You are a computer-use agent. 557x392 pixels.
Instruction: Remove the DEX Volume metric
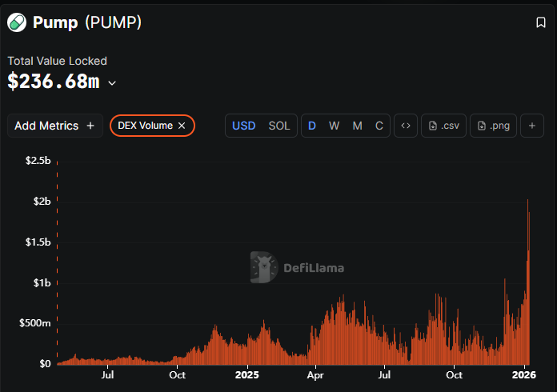pos(182,126)
